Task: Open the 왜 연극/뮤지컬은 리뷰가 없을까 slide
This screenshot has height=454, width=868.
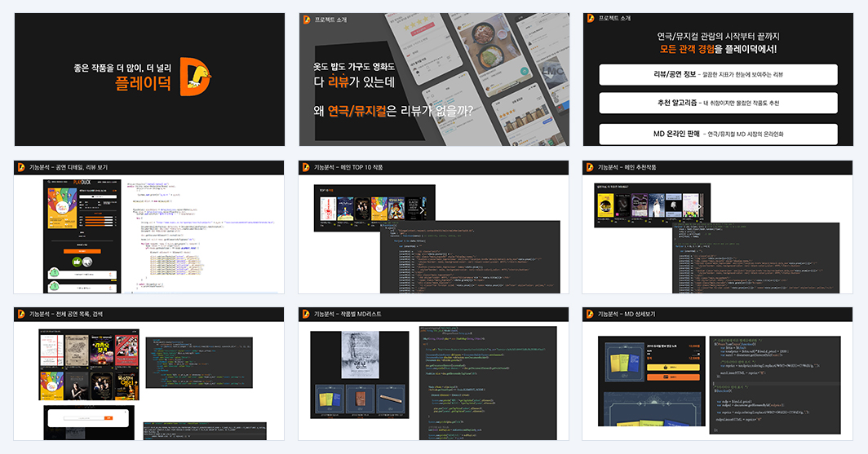Action: [434, 80]
